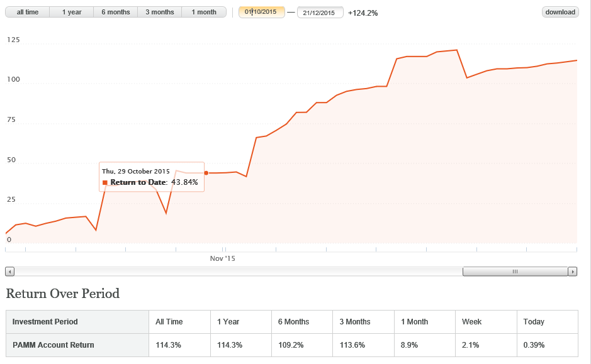This screenshot has height=364, width=591.
Task: Click the right scroll arrow under the chart
Action: [573, 272]
